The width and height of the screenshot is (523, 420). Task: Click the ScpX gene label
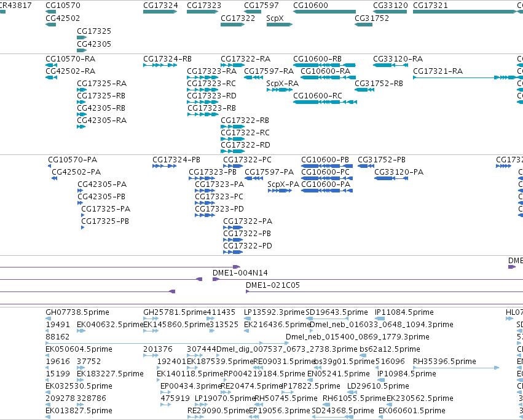(x=275, y=18)
